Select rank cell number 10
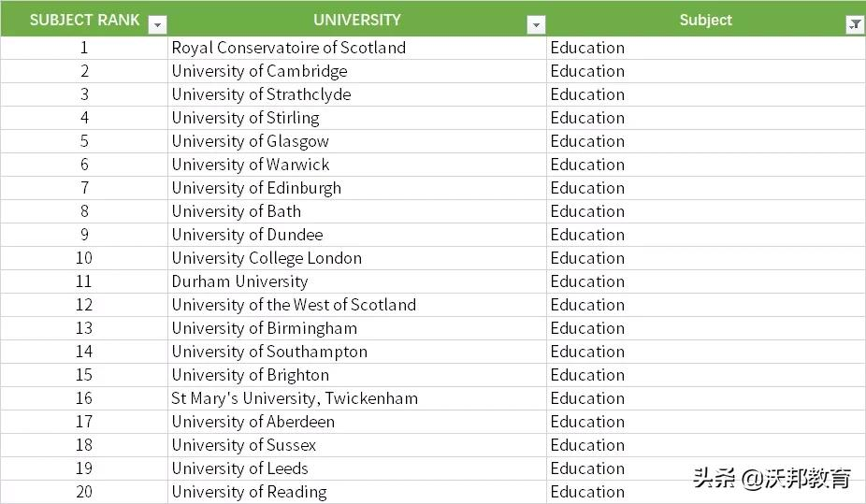The height and width of the screenshot is (504, 866). (84, 258)
